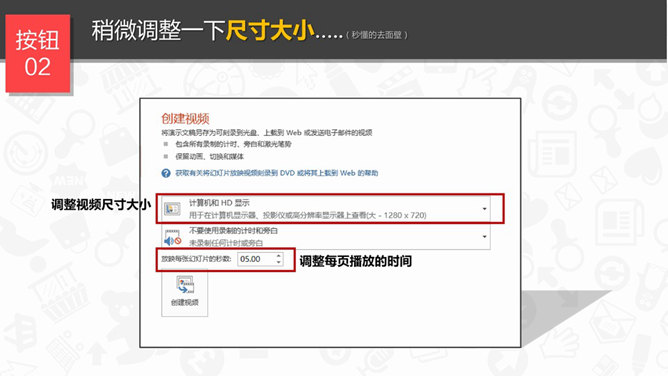Screen dimensions: 668x376
Task: Open the DVD / Web help link
Action: tap(276, 173)
